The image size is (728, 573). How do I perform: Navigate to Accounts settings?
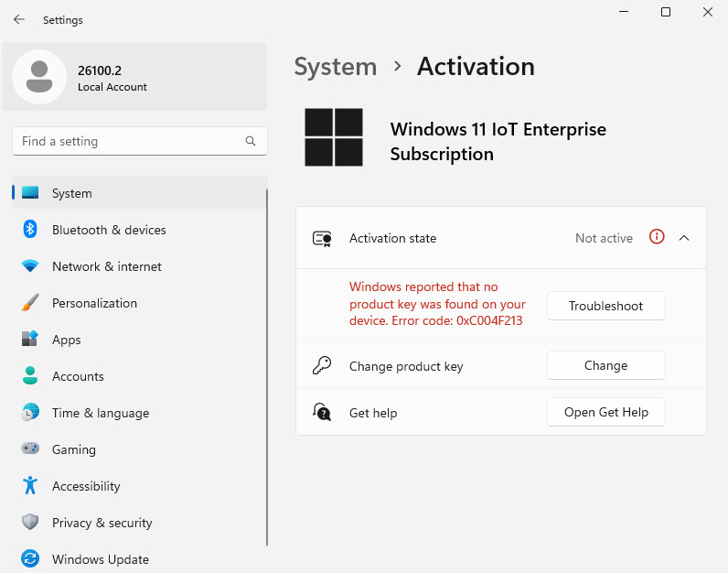pos(139,375)
